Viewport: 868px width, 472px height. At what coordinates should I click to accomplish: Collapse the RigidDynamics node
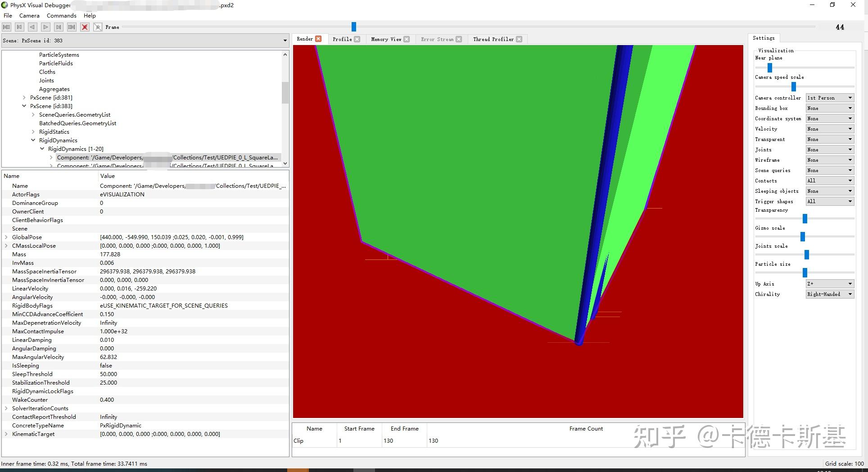pos(33,141)
